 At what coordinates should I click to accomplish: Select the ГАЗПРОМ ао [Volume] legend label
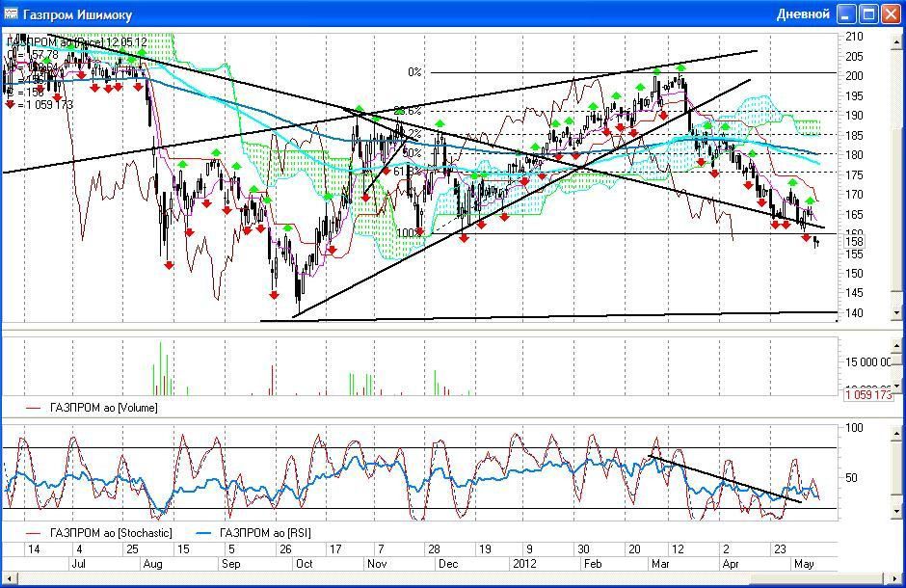(103, 408)
